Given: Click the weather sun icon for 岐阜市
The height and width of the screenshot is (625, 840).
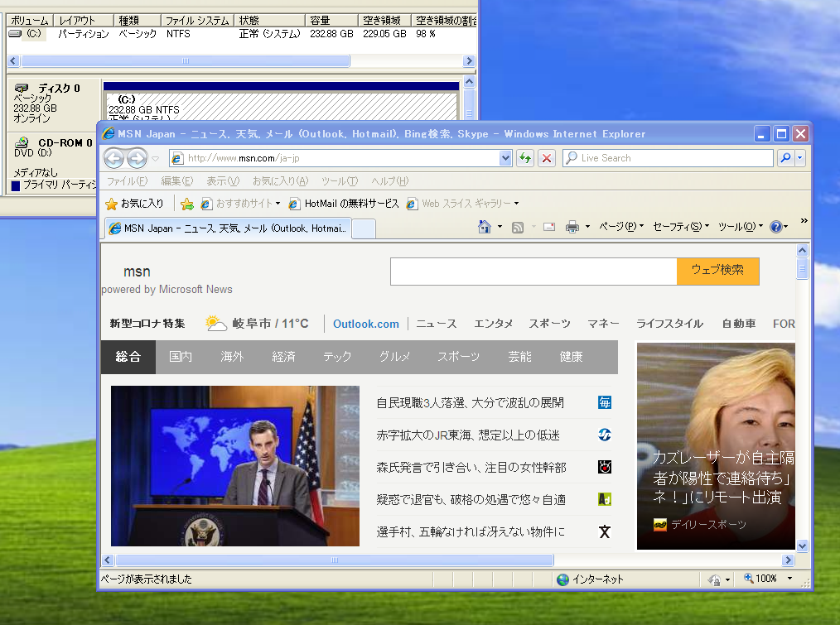Looking at the screenshot, I should 216,324.
